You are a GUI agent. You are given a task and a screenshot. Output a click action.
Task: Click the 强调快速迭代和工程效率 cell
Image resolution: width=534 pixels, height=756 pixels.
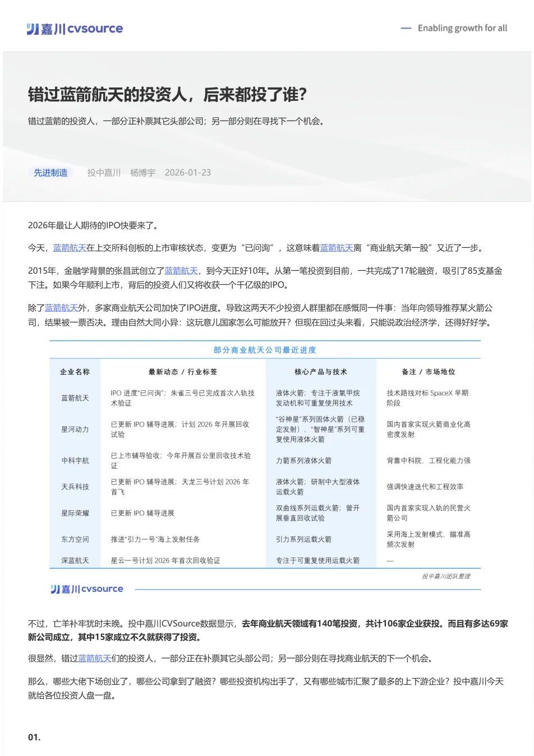(425, 487)
